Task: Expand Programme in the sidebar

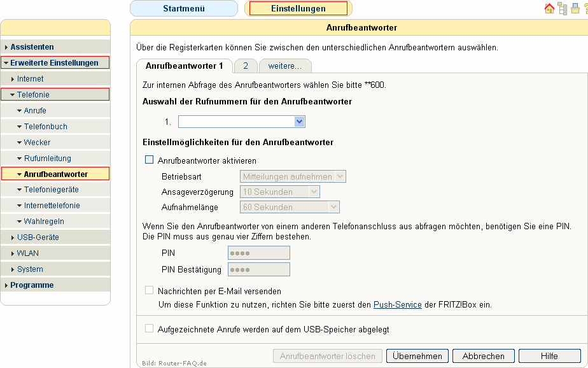Action: pos(55,285)
